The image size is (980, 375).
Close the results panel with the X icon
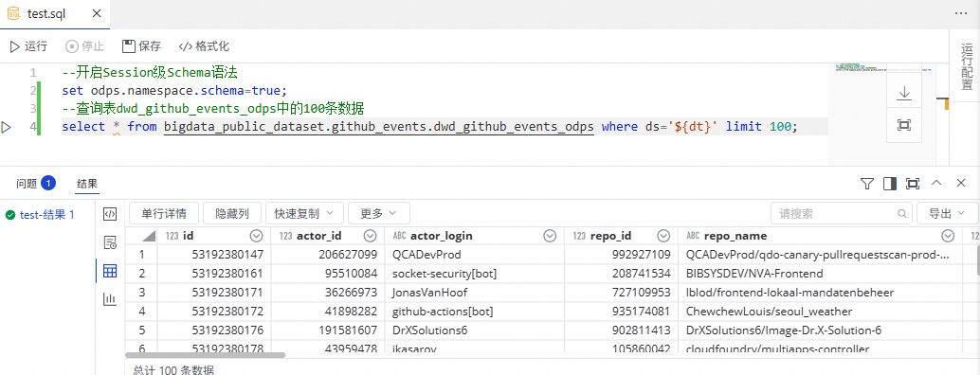pos(961,183)
